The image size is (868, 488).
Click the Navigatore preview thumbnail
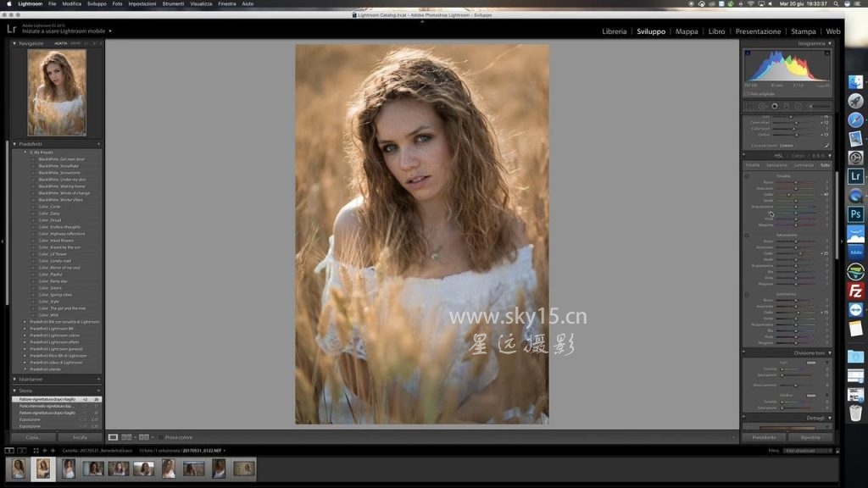click(57, 92)
